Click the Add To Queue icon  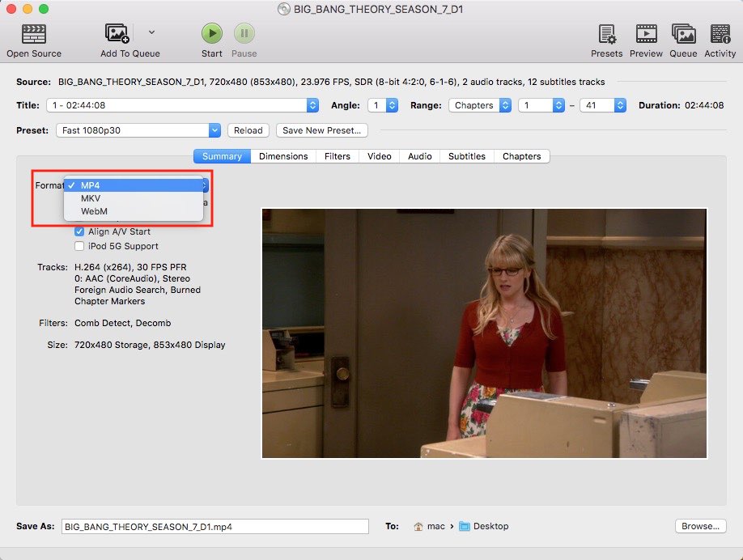[x=115, y=32]
